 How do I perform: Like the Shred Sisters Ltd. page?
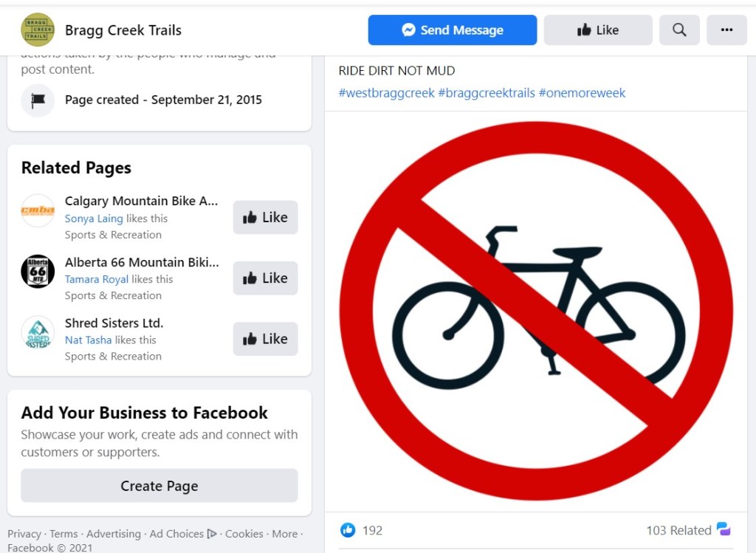(x=265, y=339)
